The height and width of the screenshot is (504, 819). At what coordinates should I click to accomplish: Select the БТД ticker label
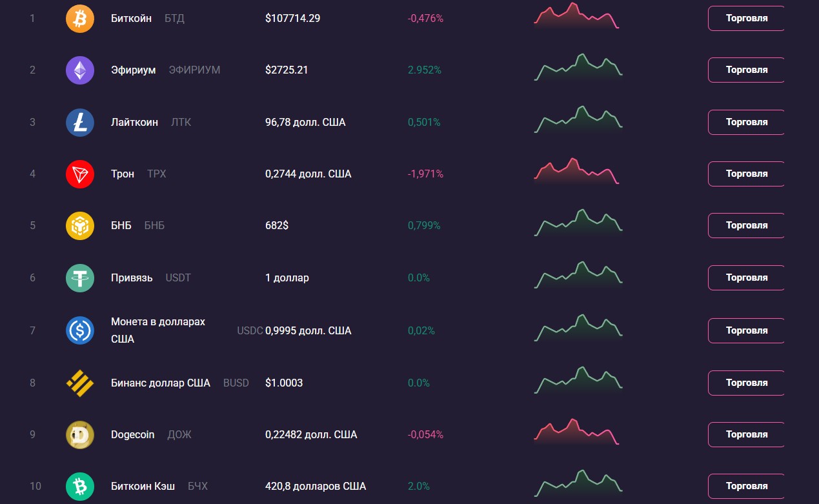point(174,18)
